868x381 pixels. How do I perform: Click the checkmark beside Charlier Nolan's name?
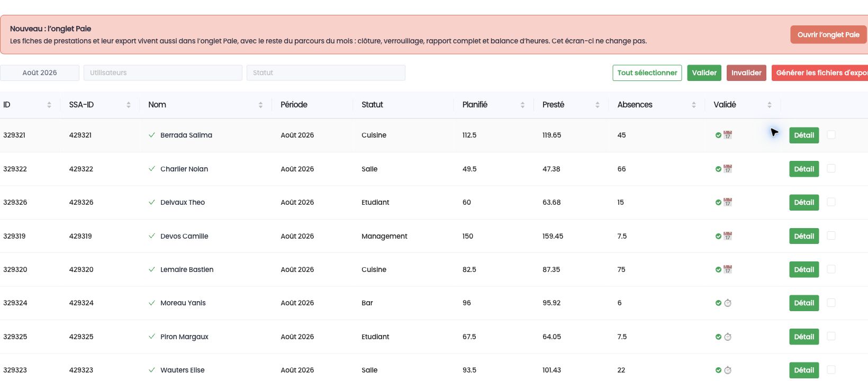coord(152,169)
